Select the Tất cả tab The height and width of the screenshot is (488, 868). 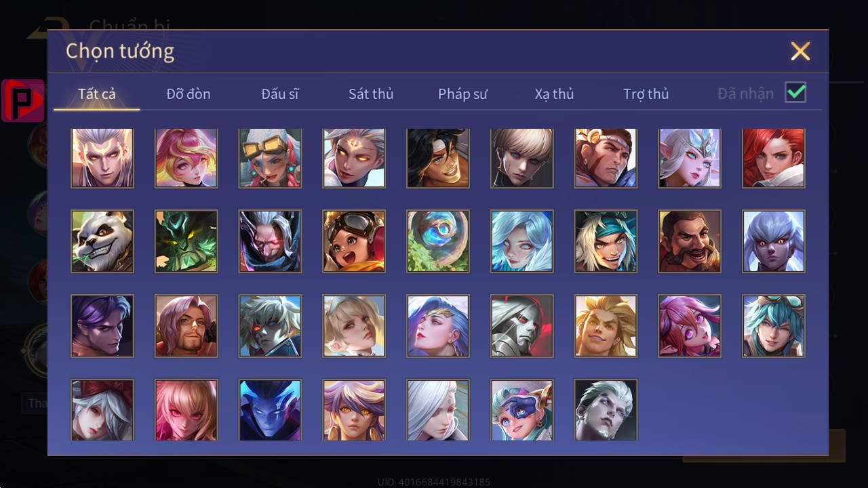tap(97, 94)
